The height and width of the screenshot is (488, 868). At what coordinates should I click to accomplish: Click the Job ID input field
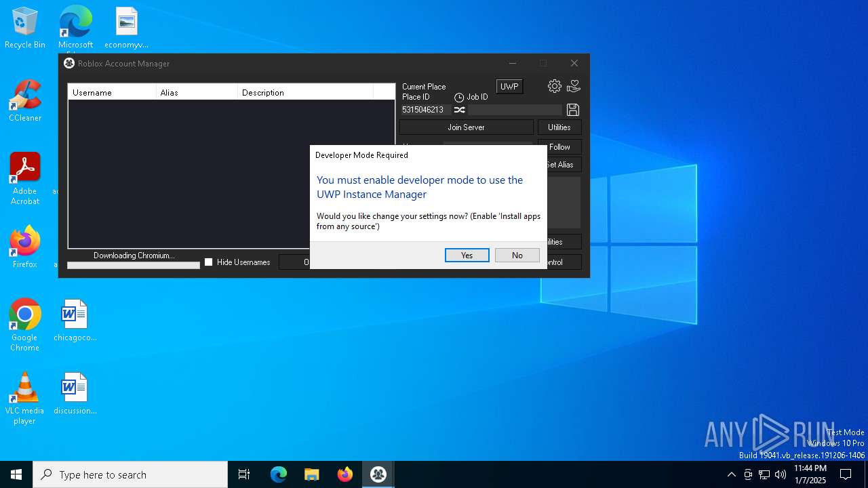pyautogui.click(x=515, y=110)
